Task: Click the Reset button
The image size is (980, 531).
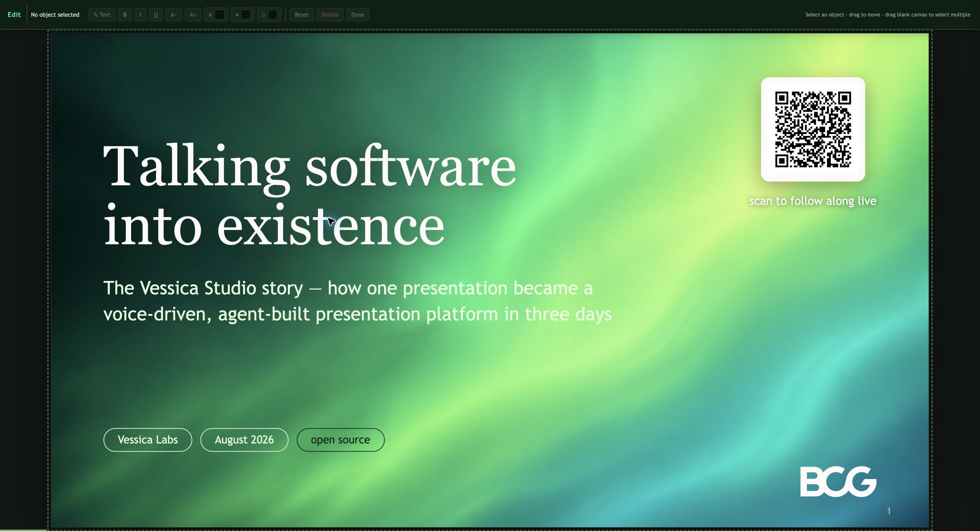Action: coord(302,15)
